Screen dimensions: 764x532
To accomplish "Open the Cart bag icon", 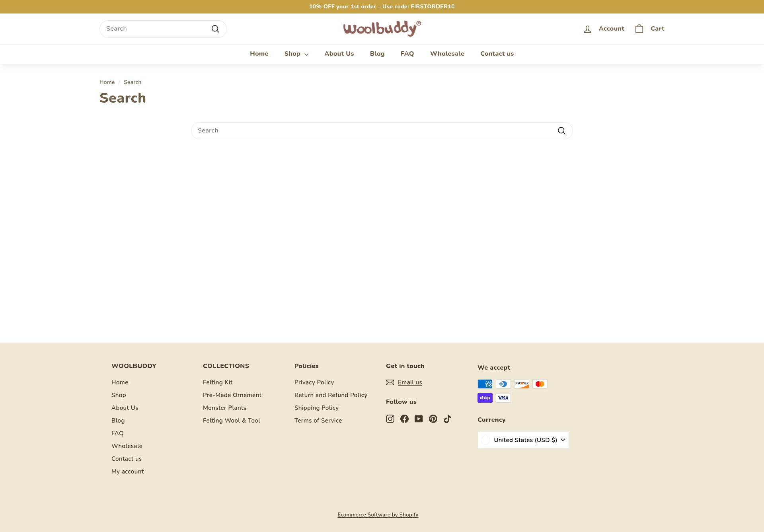I will coord(639,29).
